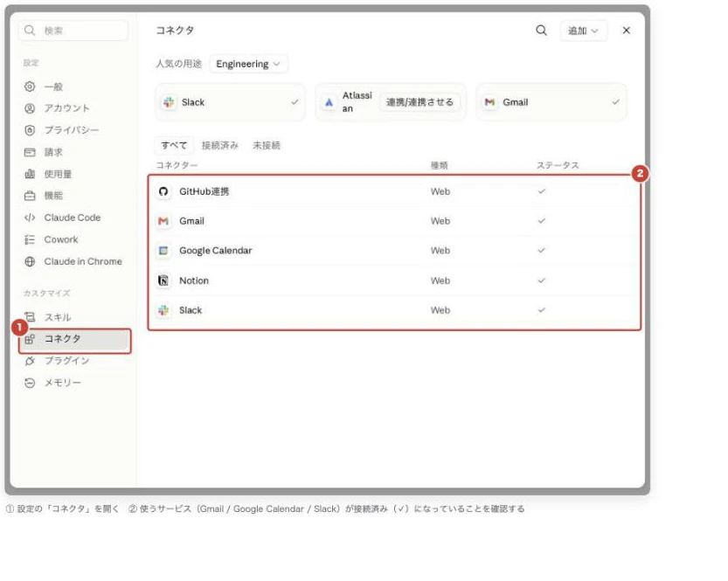This screenshot has height=581, width=728.
Task: Click Web type cell of Notion
Action: pos(440,280)
